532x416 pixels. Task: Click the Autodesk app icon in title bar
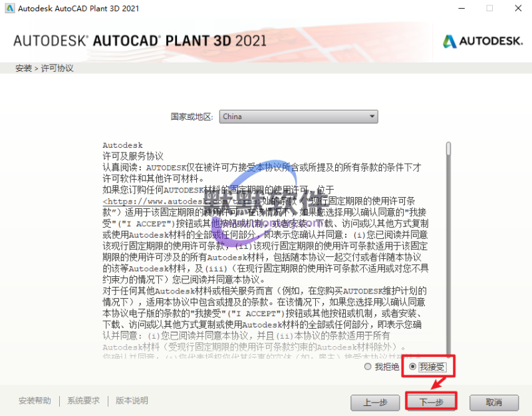tap(9, 9)
